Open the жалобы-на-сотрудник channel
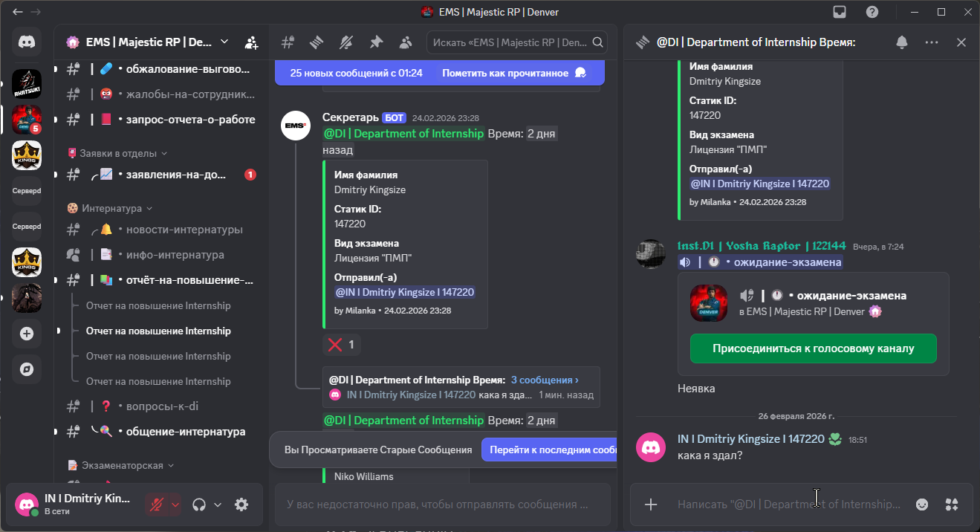The image size is (980, 532). (x=160, y=94)
